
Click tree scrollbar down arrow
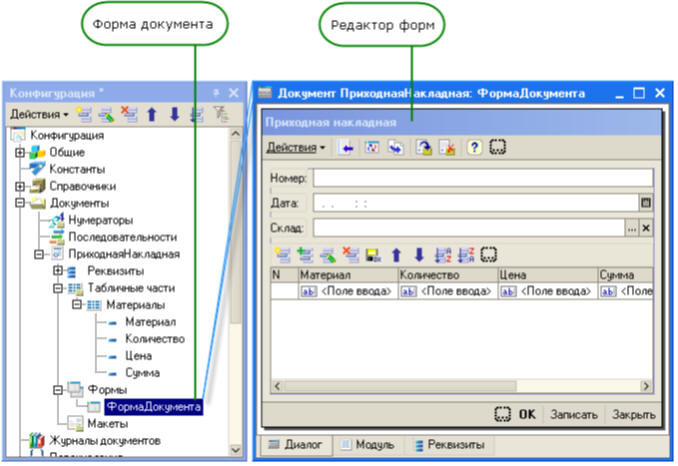click(236, 450)
